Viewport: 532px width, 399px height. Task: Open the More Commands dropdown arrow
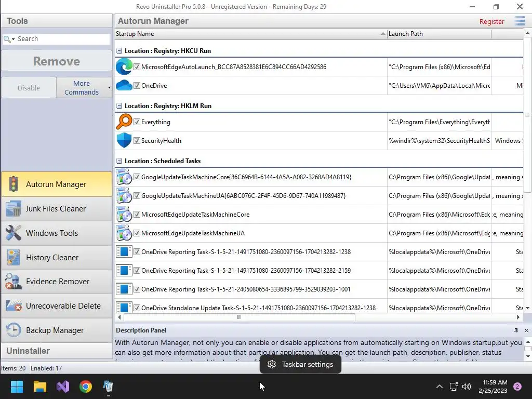109,87
